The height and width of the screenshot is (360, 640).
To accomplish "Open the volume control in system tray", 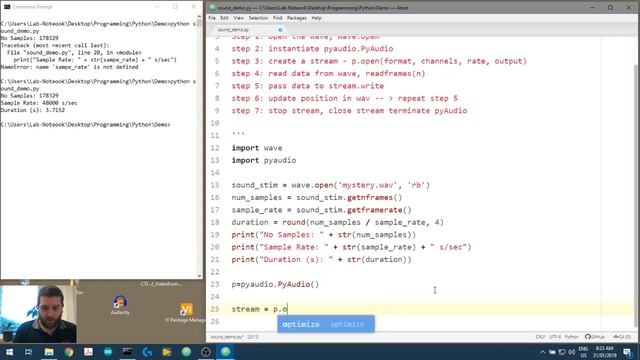I will point(571,352).
